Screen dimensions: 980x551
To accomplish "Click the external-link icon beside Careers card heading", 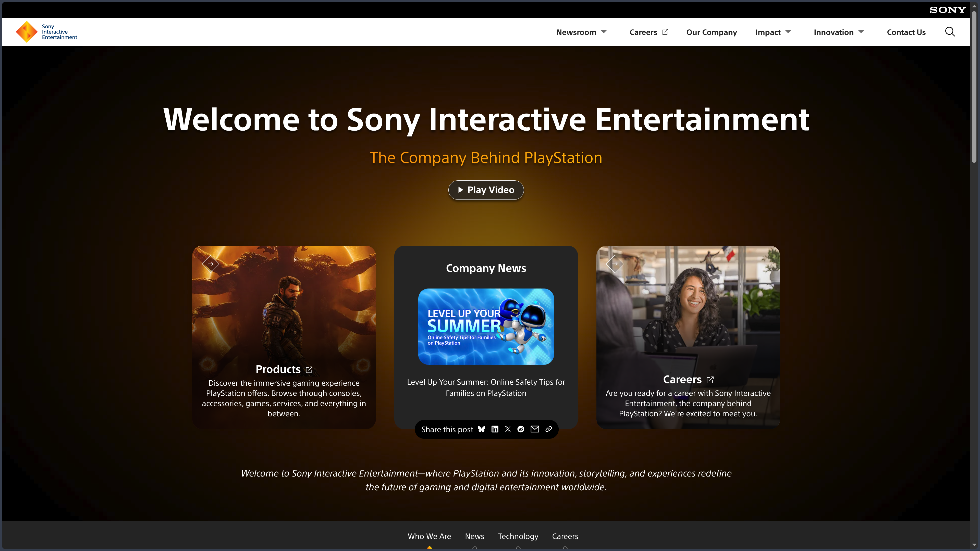I will click(x=710, y=380).
